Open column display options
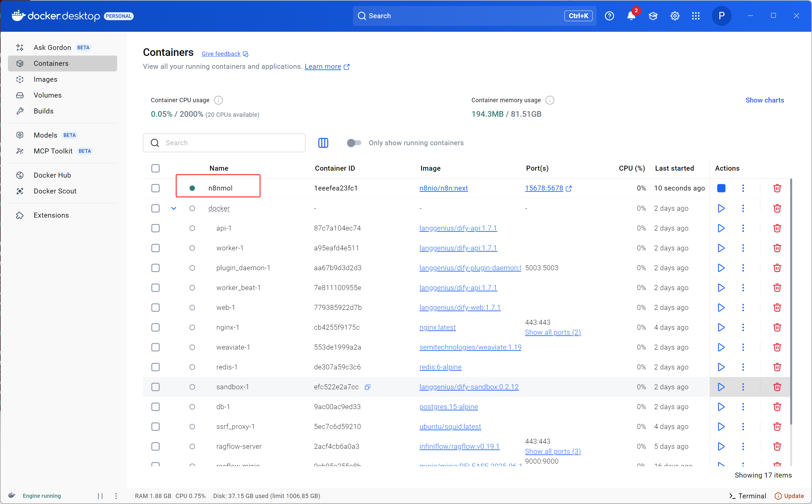This screenshot has height=504, width=812. pos(323,143)
